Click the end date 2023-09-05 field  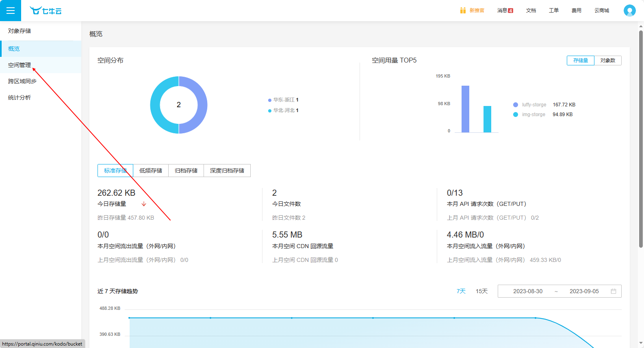click(x=584, y=291)
